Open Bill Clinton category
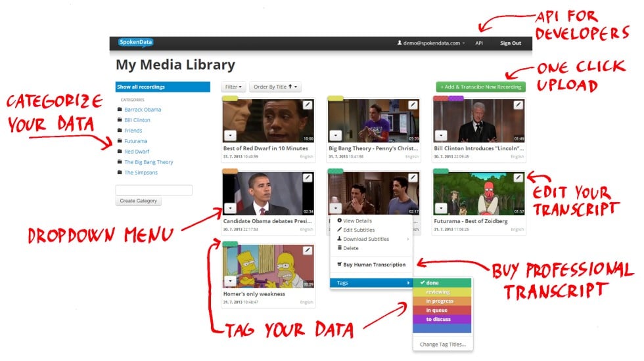 (x=137, y=120)
